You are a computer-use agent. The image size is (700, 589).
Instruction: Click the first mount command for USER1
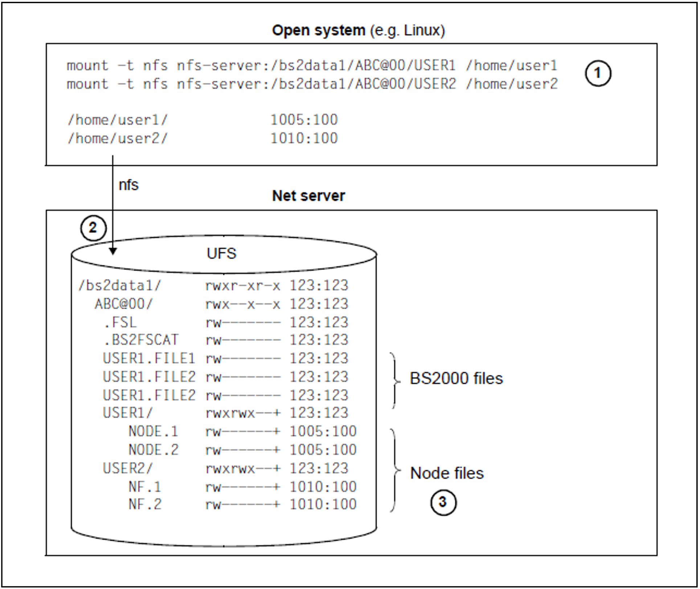(x=312, y=66)
